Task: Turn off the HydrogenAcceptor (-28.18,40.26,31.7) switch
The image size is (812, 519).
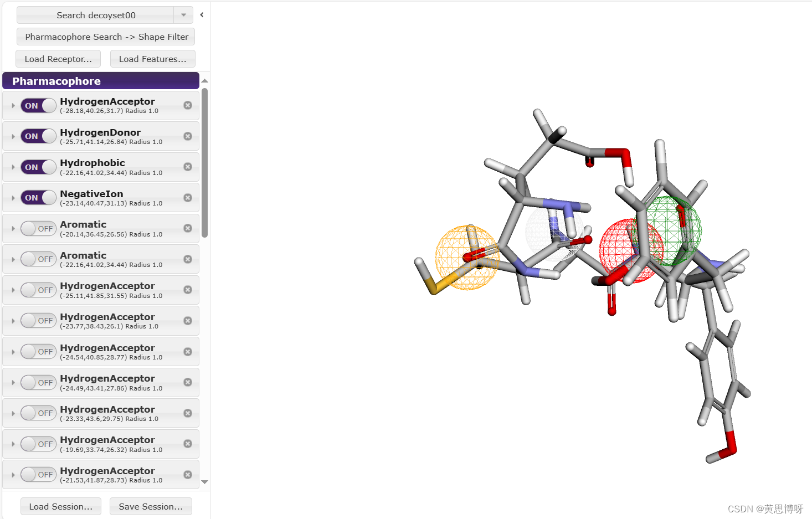Action: 38,105
